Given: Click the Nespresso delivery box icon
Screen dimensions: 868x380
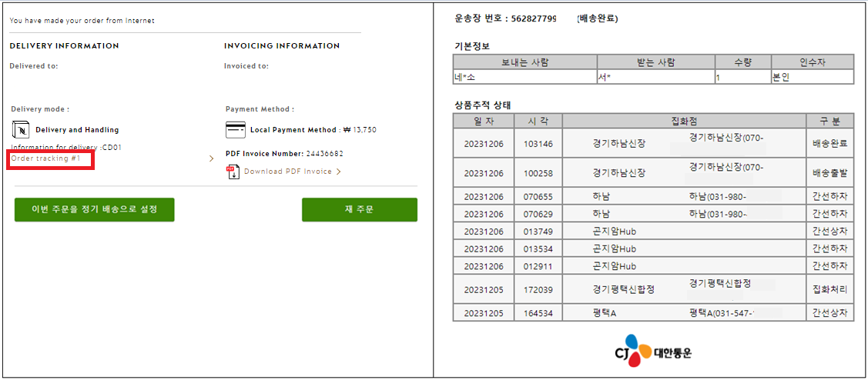Looking at the screenshot, I should click(21, 129).
